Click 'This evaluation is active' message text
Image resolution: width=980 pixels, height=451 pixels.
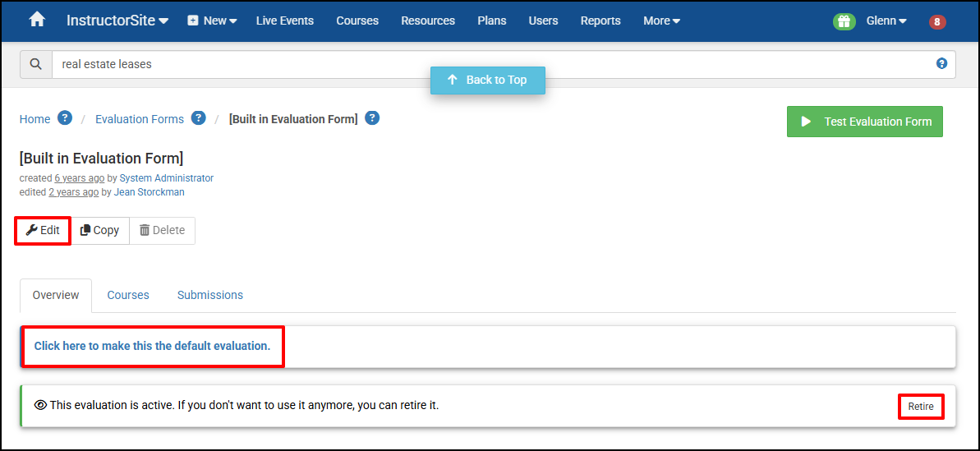coord(244,405)
